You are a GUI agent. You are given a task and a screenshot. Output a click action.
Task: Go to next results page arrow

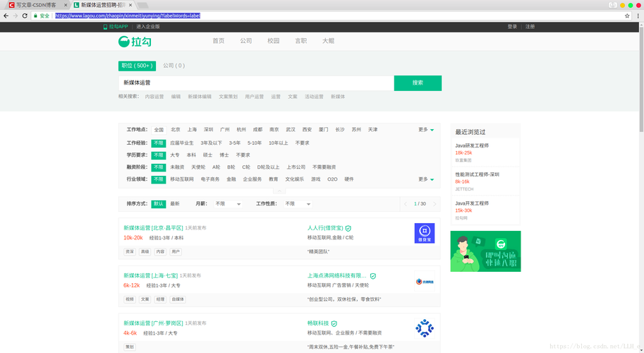pyautogui.click(x=435, y=204)
